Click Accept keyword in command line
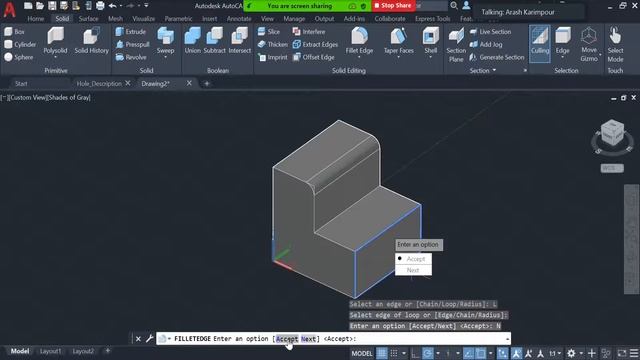640x360 pixels. click(287, 339)
